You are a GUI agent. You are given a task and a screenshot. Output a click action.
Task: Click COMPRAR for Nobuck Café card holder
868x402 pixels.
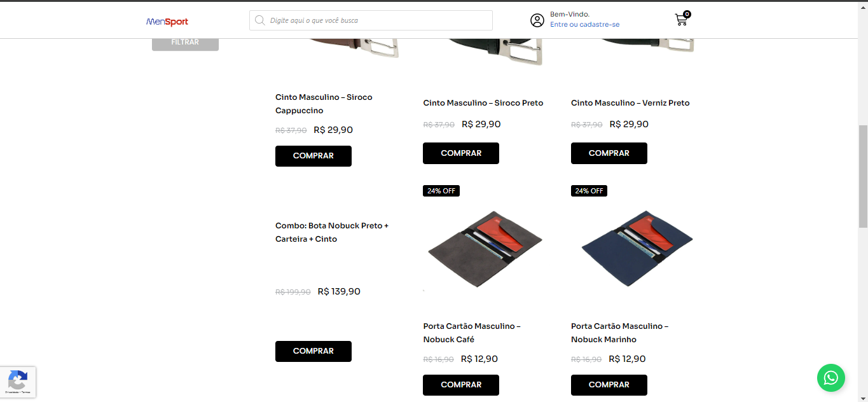(461, 385)
